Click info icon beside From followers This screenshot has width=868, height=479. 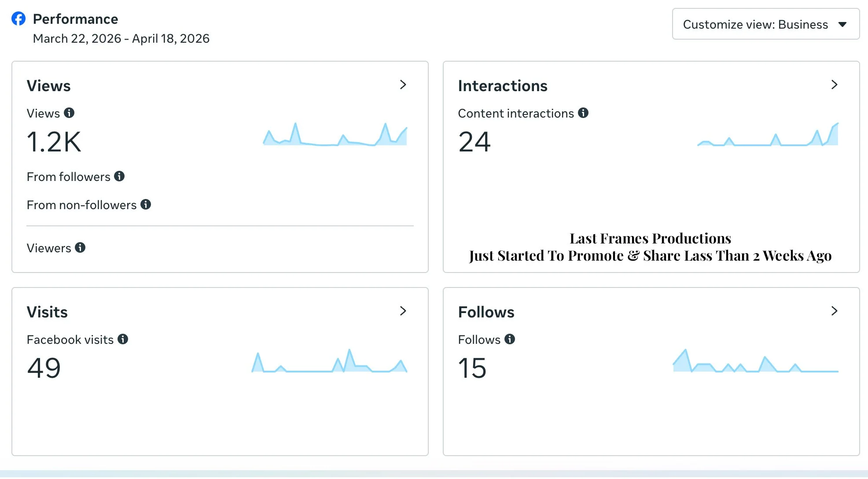119,176
